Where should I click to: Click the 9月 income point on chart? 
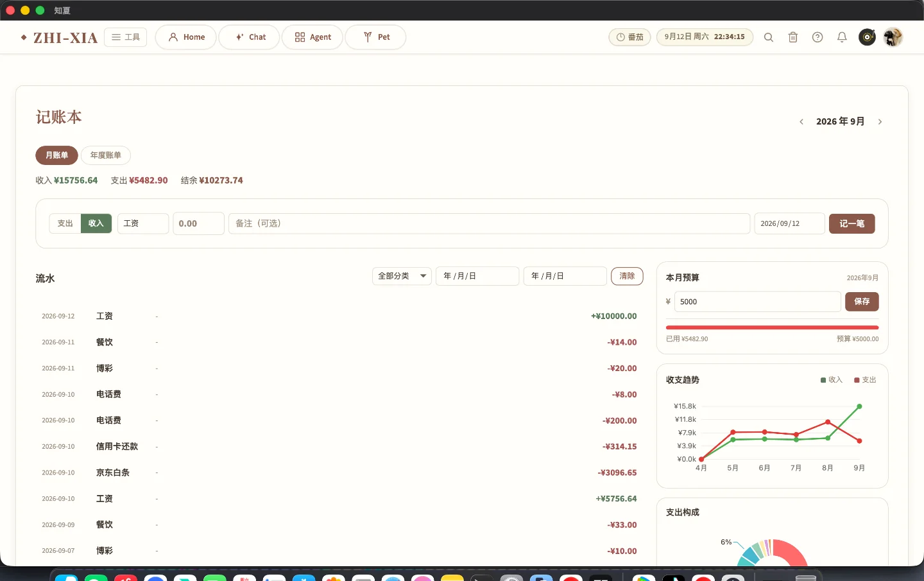[x=859, y=406]
